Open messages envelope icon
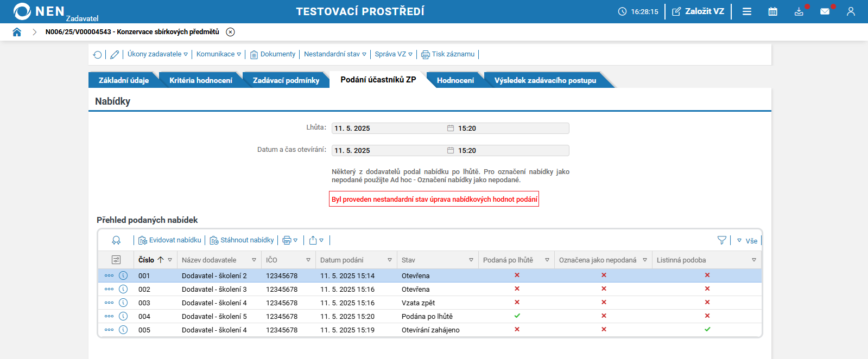Viewport: 868px width, 359px height. 825,11
